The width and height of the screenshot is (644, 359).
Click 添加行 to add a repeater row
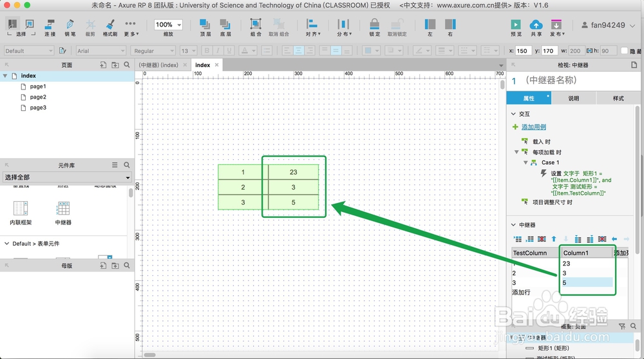(521, 293)
